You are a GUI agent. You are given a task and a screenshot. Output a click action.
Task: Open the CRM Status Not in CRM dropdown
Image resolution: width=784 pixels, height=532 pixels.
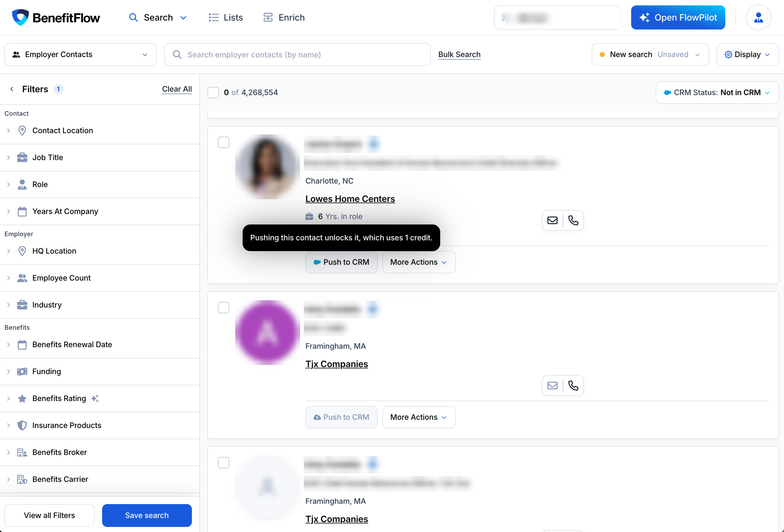coord(717,92)
